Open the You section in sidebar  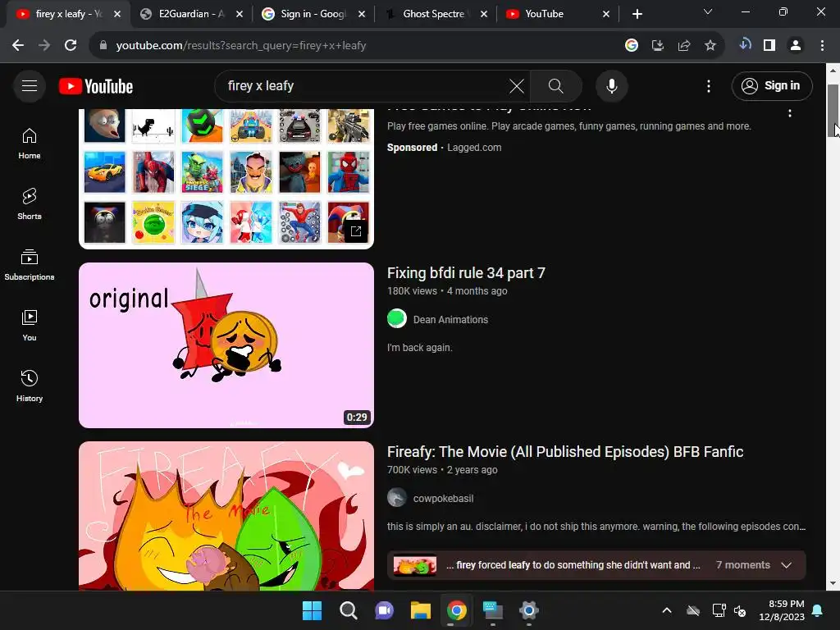(30, 325)
